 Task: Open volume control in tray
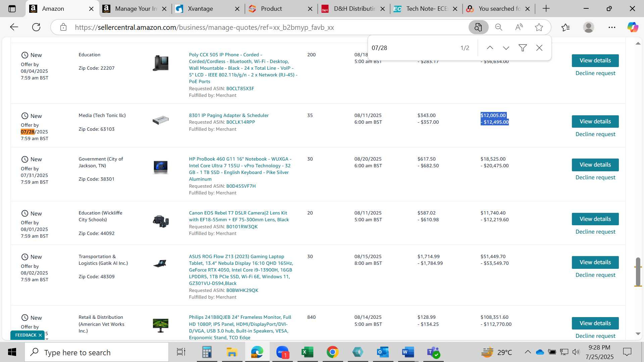tap(576, 352)
